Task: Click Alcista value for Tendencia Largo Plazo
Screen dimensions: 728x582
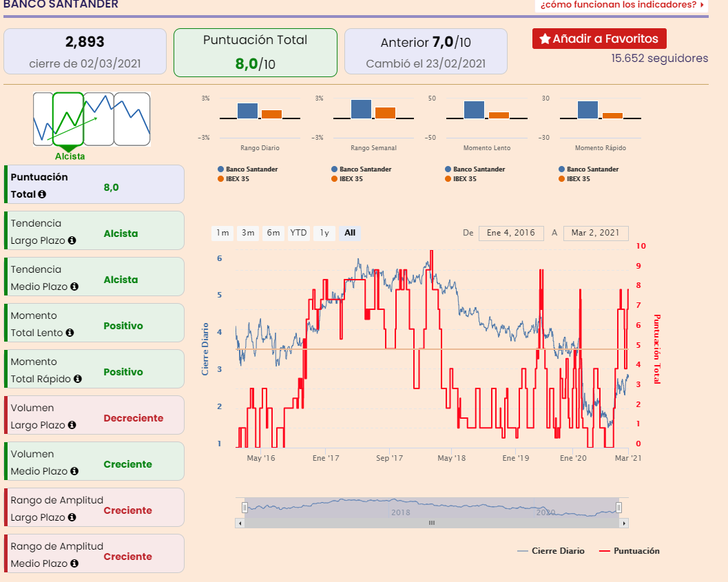Action: (121, 233)
